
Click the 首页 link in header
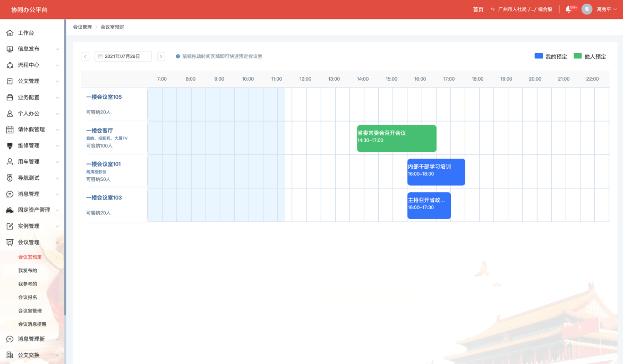478,10
